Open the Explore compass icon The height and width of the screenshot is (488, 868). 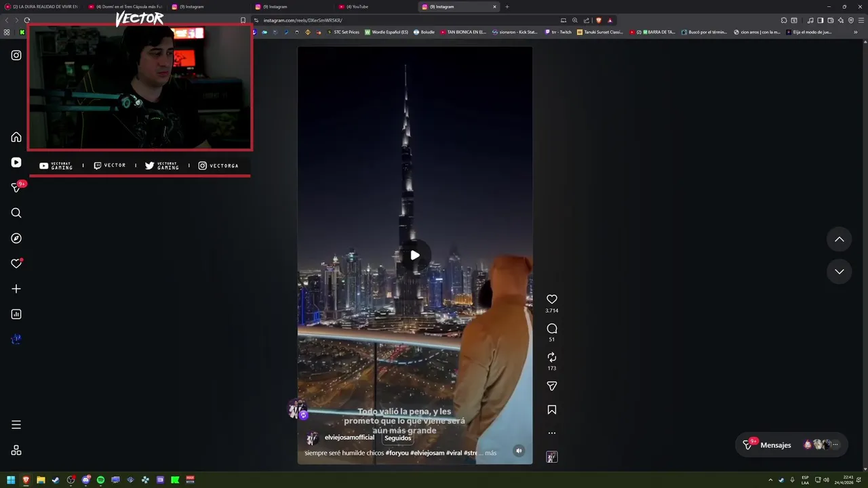pos(16,239)
